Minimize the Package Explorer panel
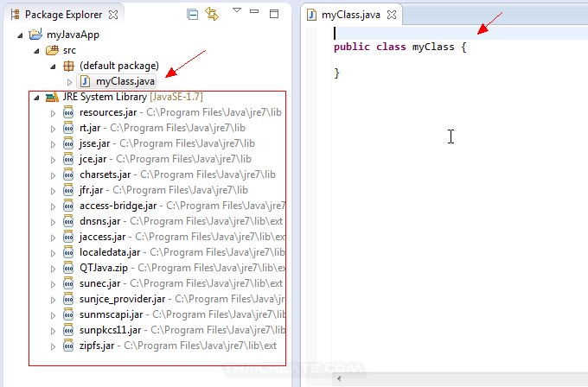The height and width of the screenshot is (387, 588). (254, 11)
